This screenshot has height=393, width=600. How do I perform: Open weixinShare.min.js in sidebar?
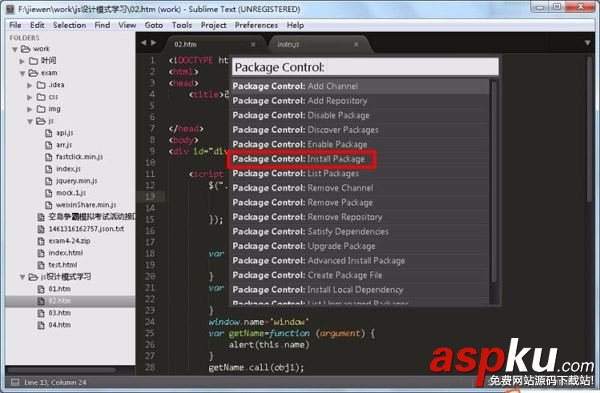[x=86, y=205]
